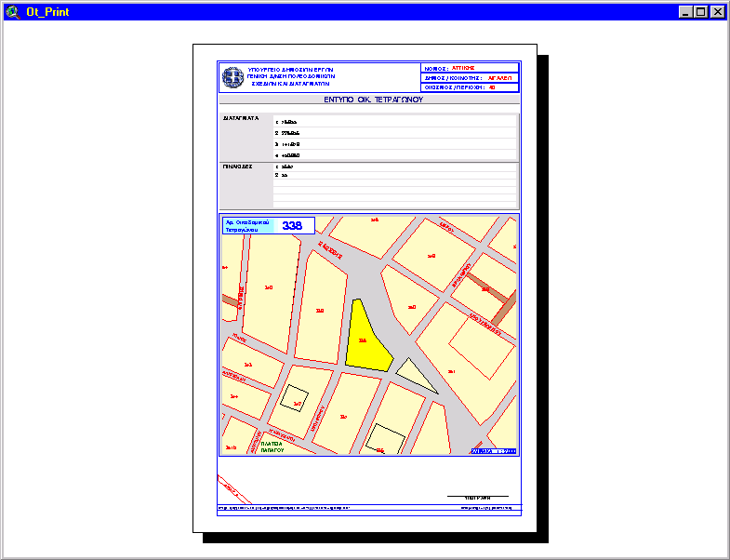The height and width of the screenshot is (560, 730).
Task: Click the ministry name text beside the emblem
Action: coord(291,76)
